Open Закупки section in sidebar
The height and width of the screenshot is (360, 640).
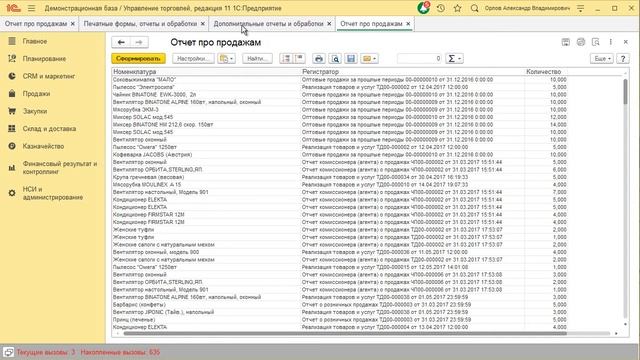[35, 111]
